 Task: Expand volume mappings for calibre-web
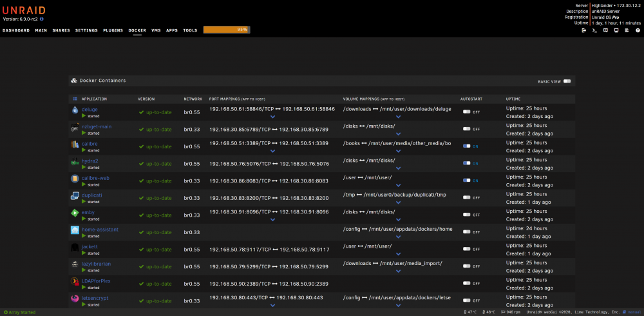pos(398,186)
